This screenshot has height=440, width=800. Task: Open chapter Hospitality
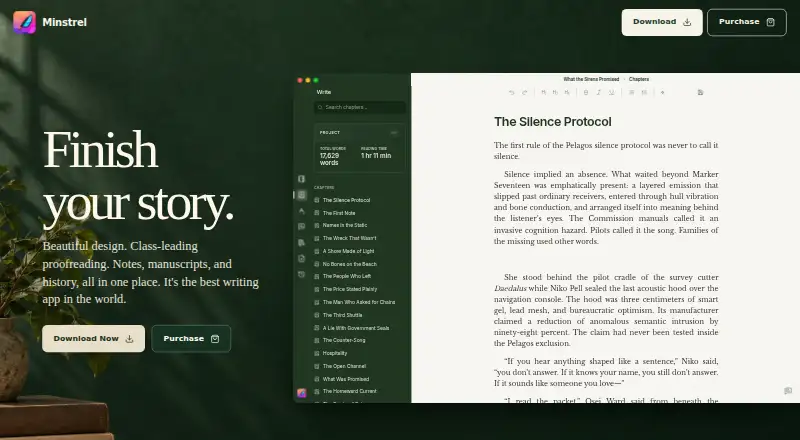tap(359, 354)
